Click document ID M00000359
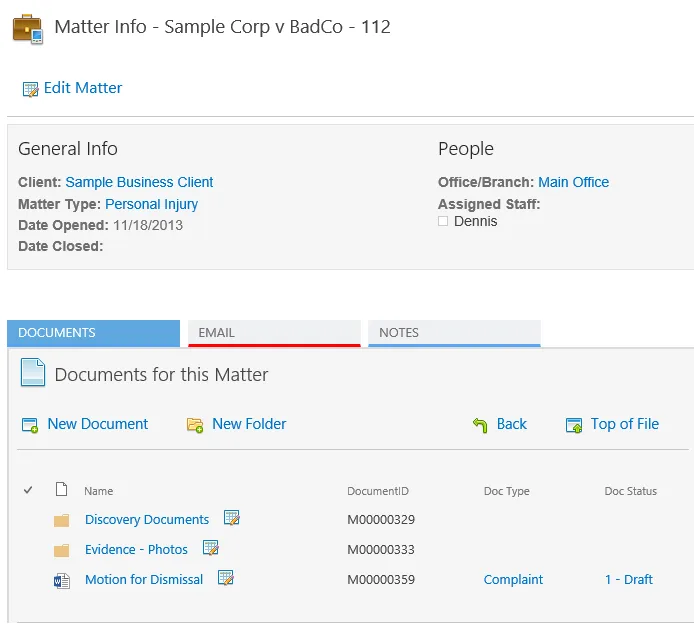 coord(381,580)
